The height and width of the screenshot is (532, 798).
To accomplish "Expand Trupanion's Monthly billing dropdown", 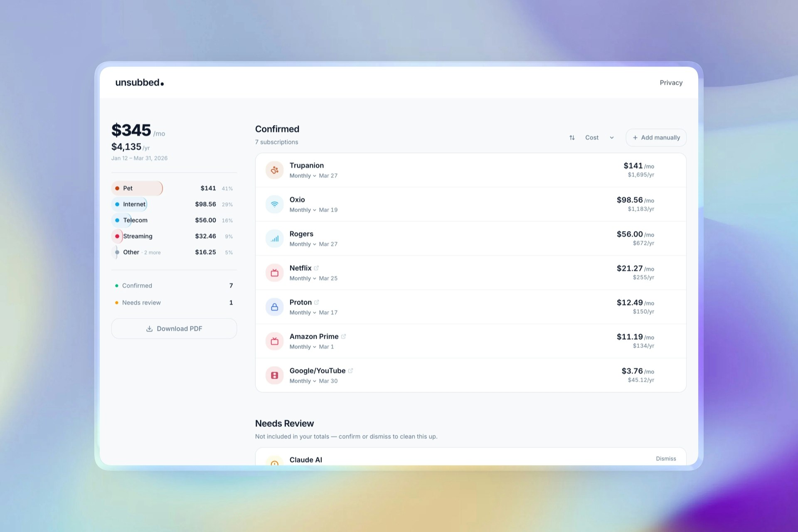I will tap(303, 176).
